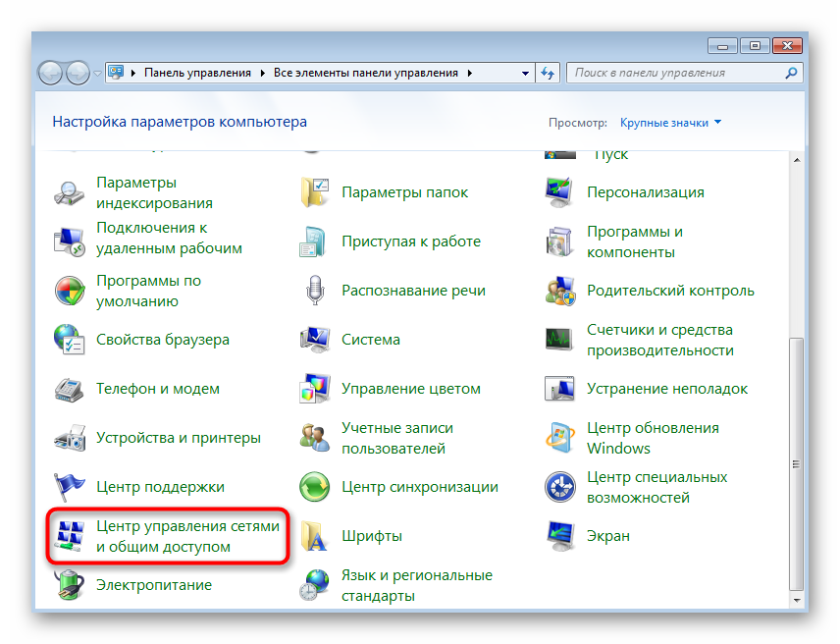Open Устранение неполадок link

pyautogui.click(x=666, y=389)
